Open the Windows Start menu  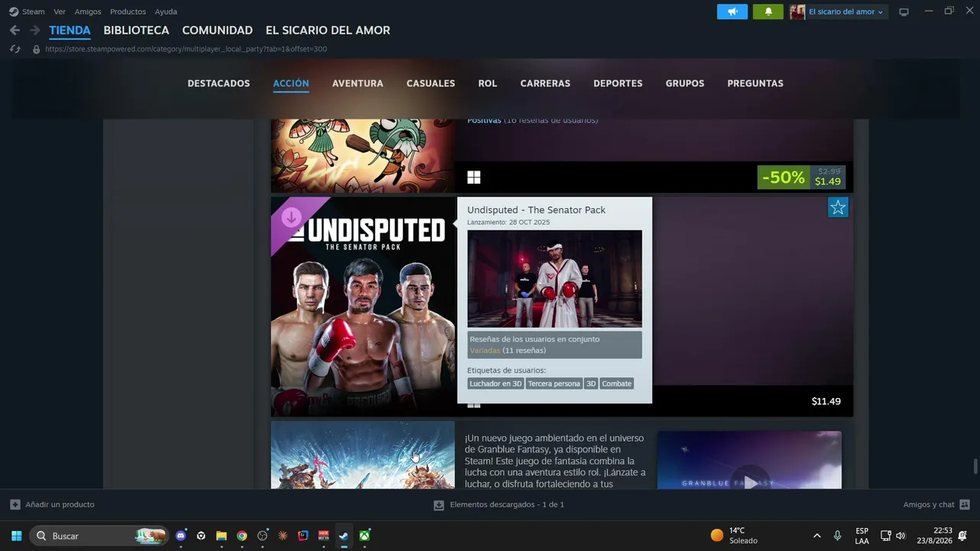click(x=16, y=536)
